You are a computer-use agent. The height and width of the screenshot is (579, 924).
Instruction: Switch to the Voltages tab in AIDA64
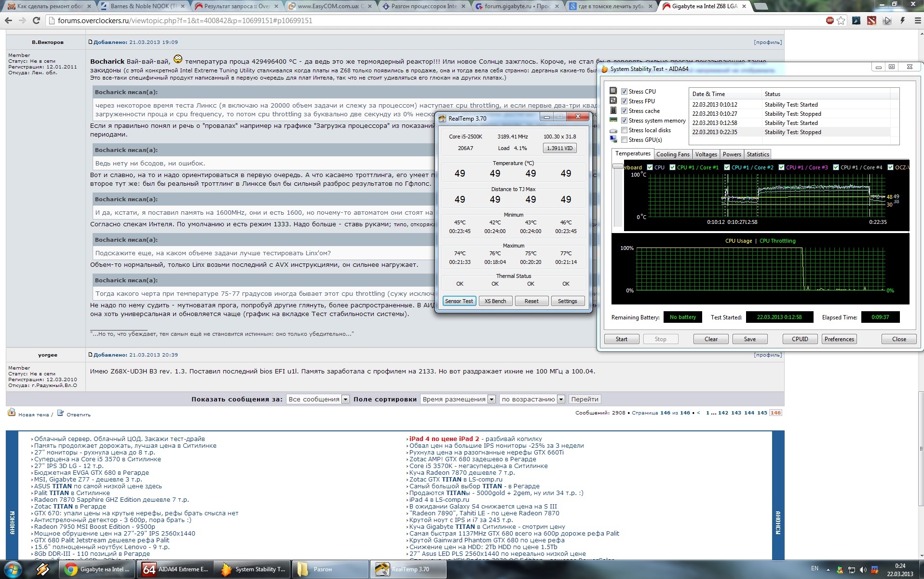click(706, 154)
